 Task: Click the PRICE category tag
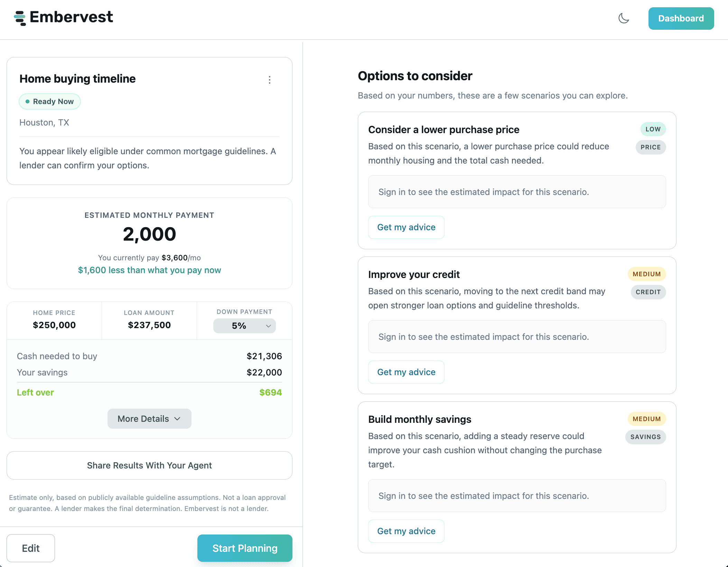point(651,147)
